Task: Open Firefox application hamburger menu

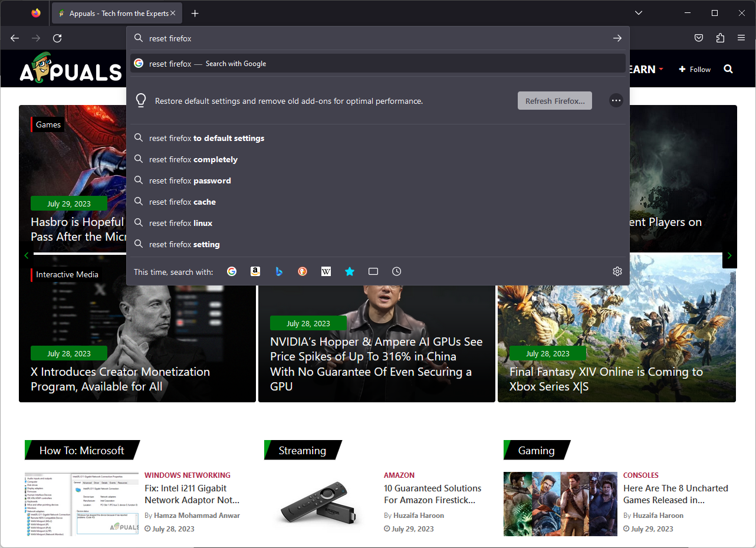Action: click(741, 38)
